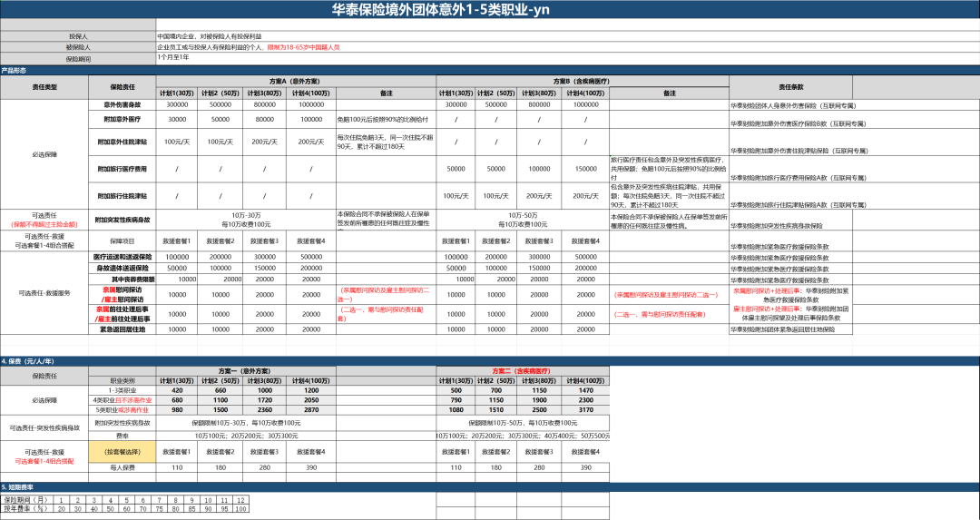Click the premium value 790
Screen dimensions: 980x520
(456, 400)
